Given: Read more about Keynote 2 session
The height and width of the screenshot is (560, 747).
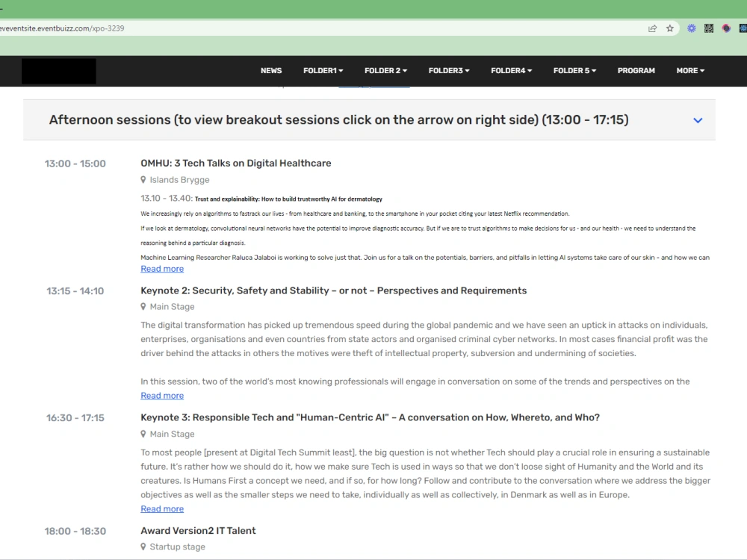Looking at the screenshot, I should tap(162, 395).
